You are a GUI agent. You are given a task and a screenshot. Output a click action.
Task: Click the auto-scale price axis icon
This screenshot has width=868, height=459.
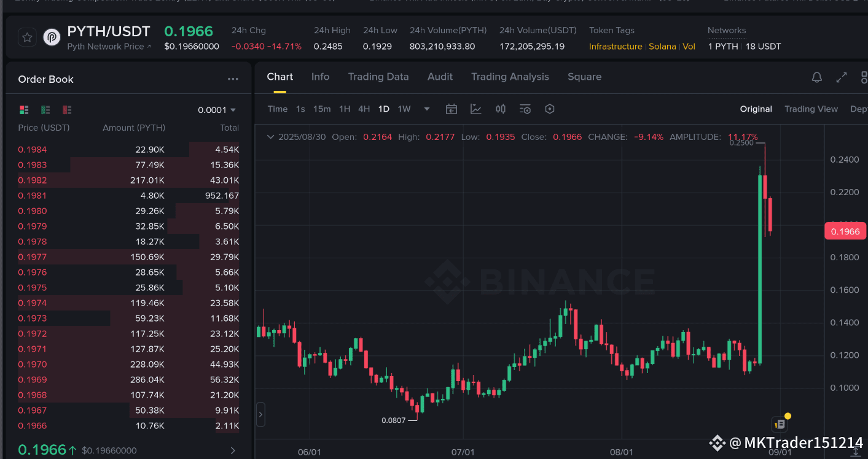point(856,452)
